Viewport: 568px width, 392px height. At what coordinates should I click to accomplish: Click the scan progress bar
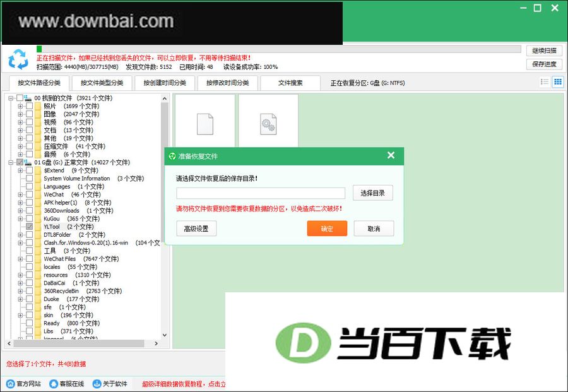click(x=278, y=49)
